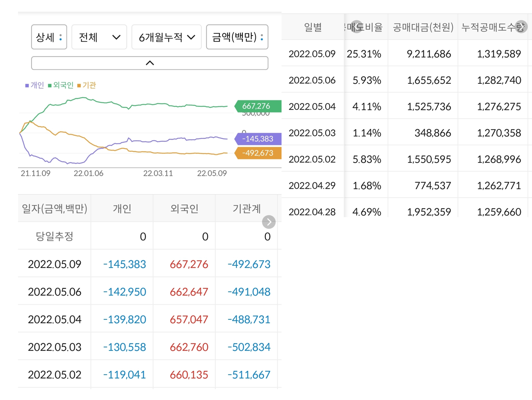
Task: Open the 6개월누적 period dropdown
Action: [x=167, y=37]
